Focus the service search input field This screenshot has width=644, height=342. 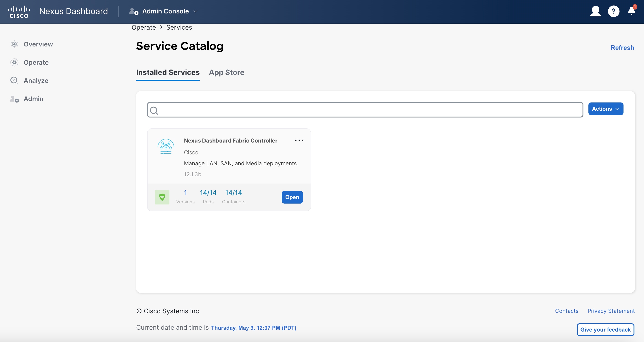pyautogui.click(x=365, y=110)
